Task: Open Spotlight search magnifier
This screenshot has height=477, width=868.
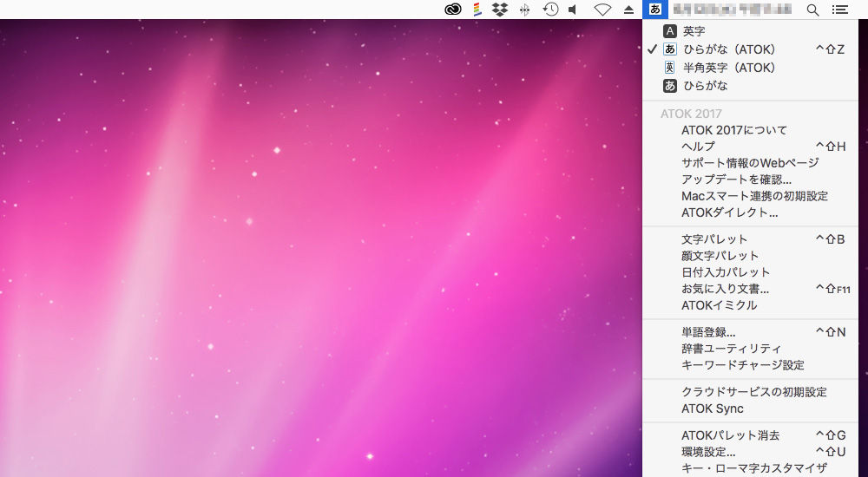Action: [812, 10]
